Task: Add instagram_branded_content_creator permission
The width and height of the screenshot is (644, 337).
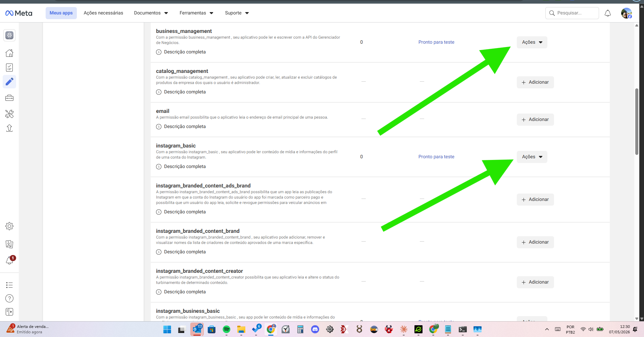Action: (x=535, y=282)
